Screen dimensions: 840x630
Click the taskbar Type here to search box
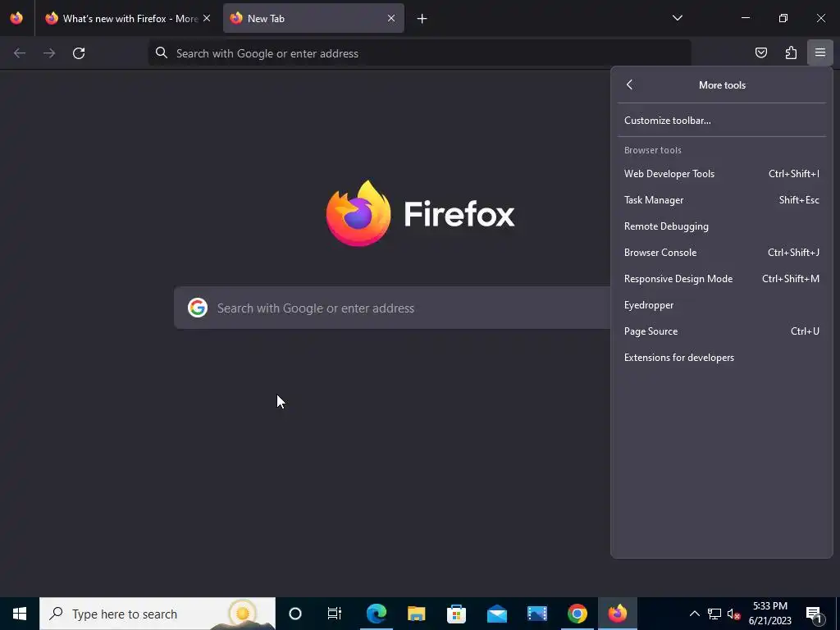click(157, 614)
